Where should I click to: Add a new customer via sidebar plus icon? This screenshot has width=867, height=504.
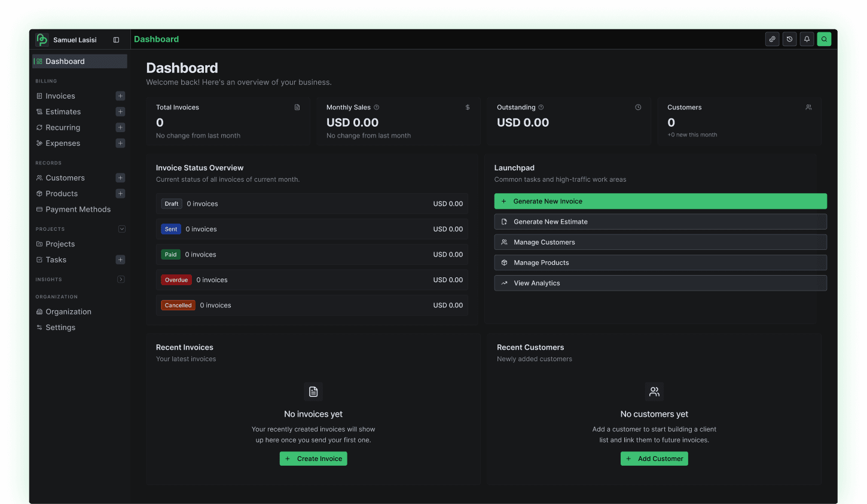pos(120,178)
